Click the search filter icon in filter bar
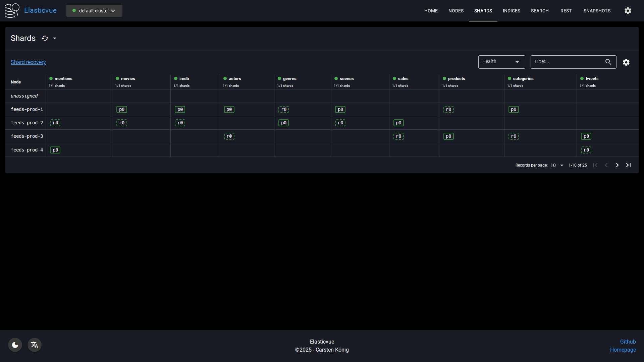644x362 pixels. (x=608, y=61)
